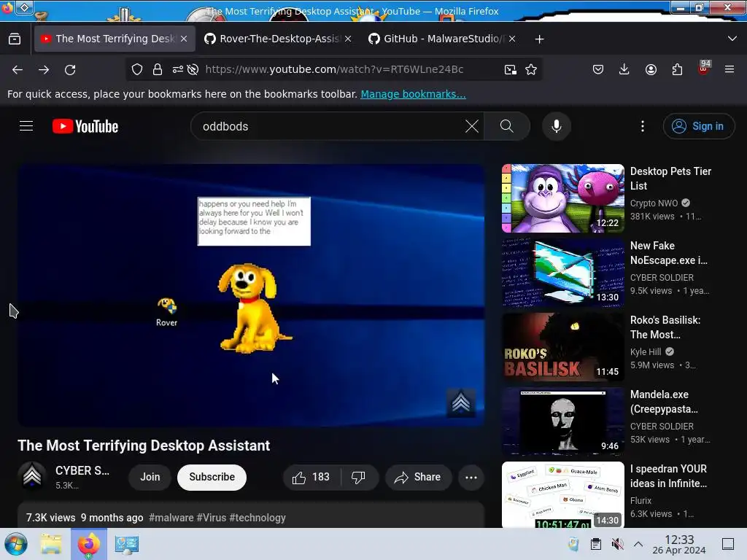747x560 pixels.
Task: Go to the YouTube home logo
Action: coord(85,126)
